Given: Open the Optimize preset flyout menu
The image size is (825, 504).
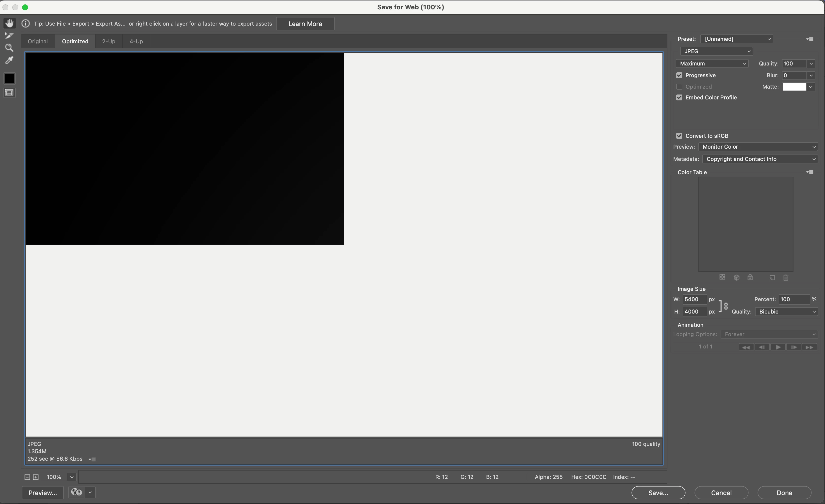Looking at the screenshot, I should 810,39.
